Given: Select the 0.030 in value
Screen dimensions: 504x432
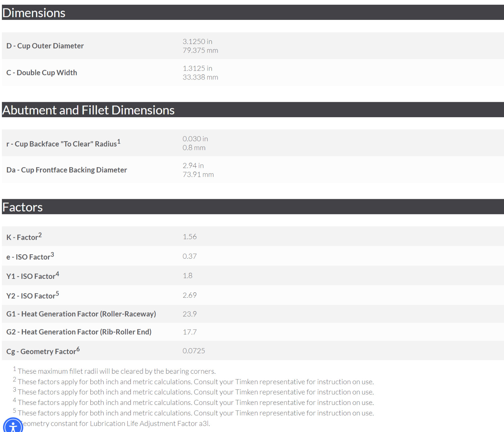Looking at the screenshot, I should point(195,139).
